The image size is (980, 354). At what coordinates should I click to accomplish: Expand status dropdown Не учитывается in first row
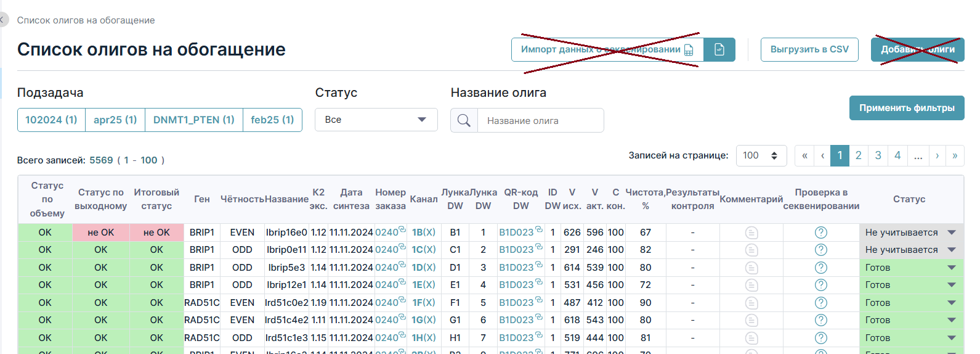click(x=951, y=233)
